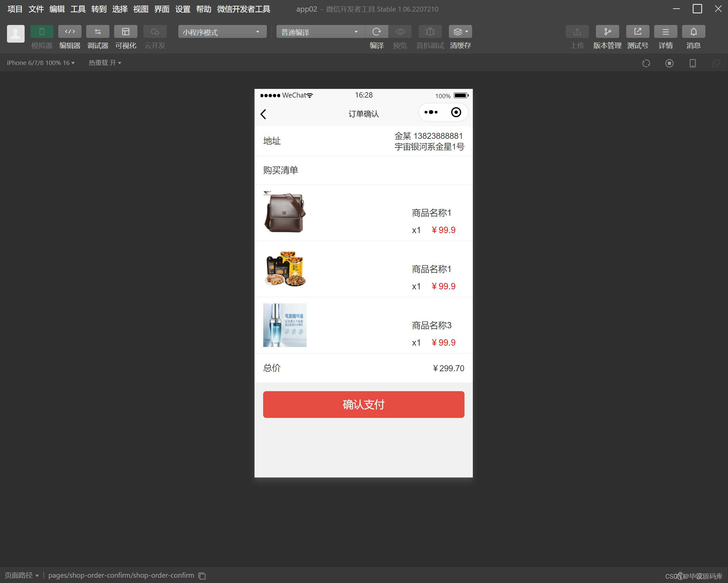Open the messages bell icon
The height and width of the screenshot is (583, 728).
(x=693, y=31)
